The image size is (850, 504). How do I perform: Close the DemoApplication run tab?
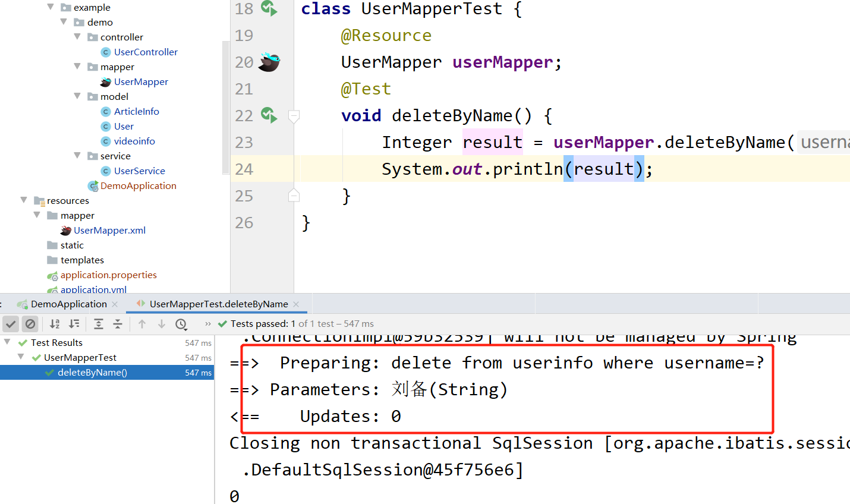115,304
